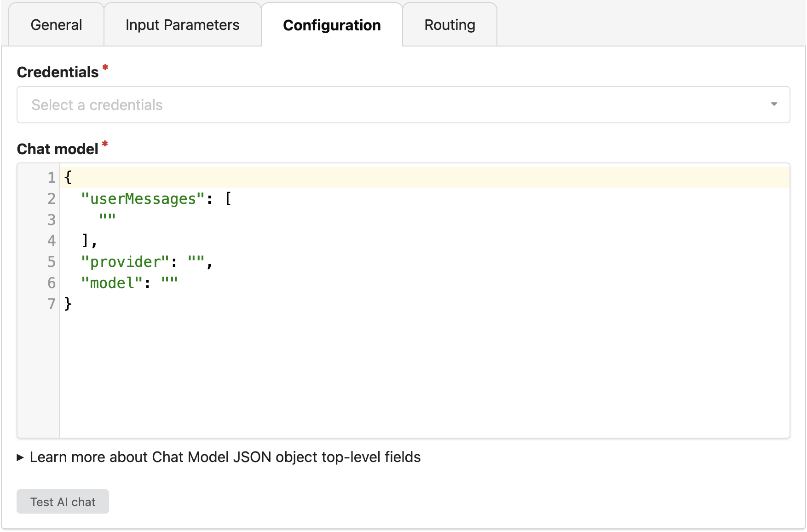Click the "provider" key in JSON
807x532 pixels.
[x=125, y=262]
